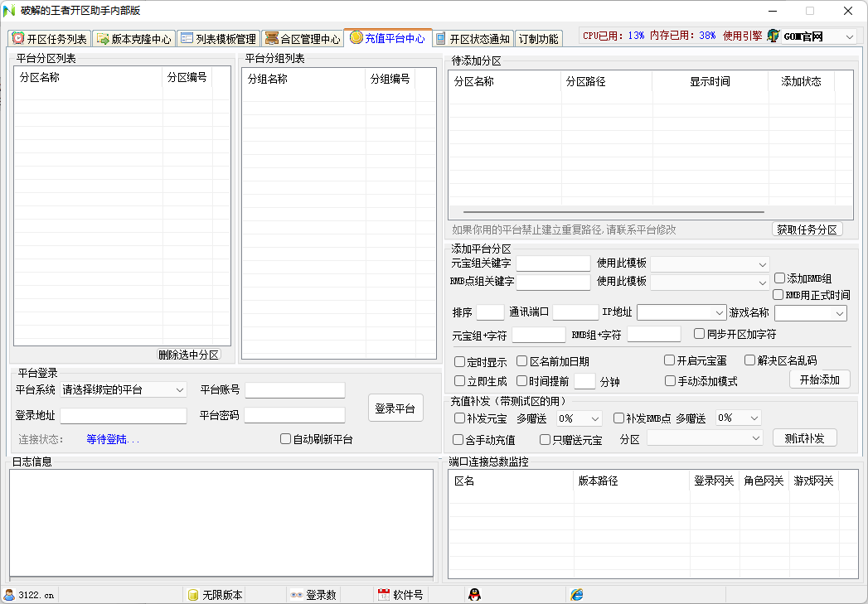Click the list icon on 列表模板管理 tab

(187, 38)
